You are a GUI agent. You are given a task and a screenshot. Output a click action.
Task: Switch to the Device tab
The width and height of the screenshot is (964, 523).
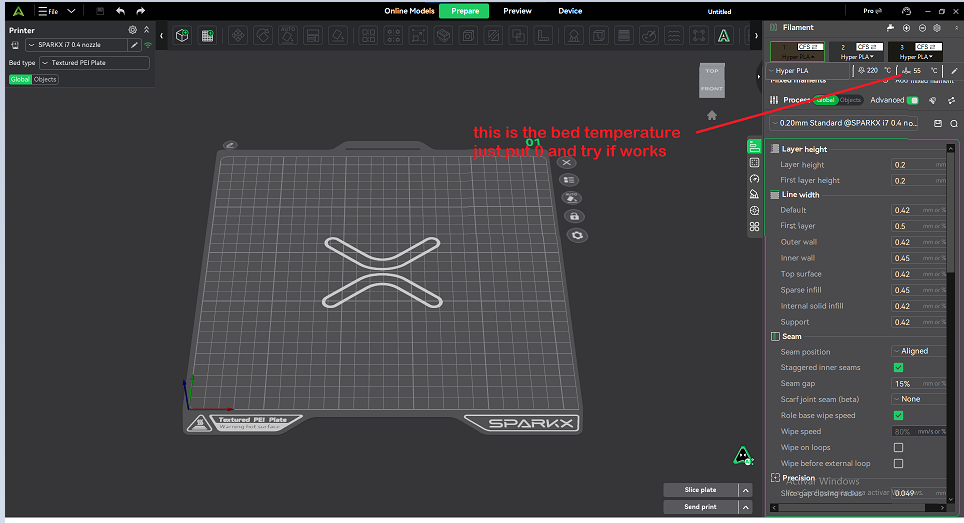coord(570,11)
